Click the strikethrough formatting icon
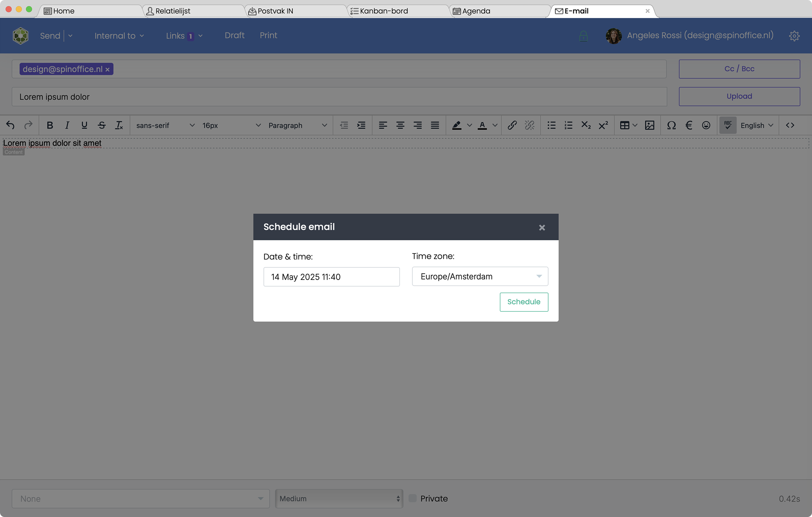812x517 pixels. (x=101, y=125)
